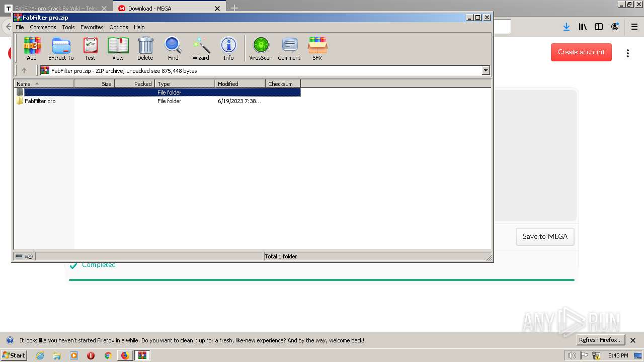Expand the archive path dropdown

(486, 71)
